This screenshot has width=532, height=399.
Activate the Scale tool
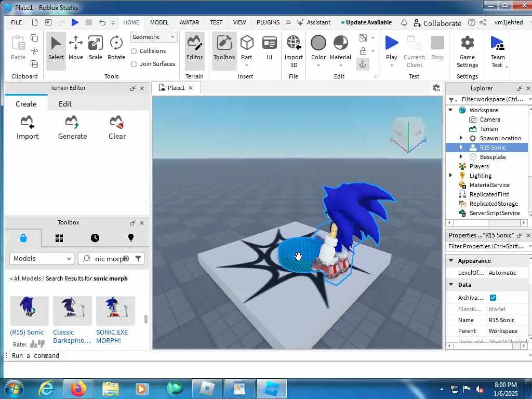coord(96,48)
